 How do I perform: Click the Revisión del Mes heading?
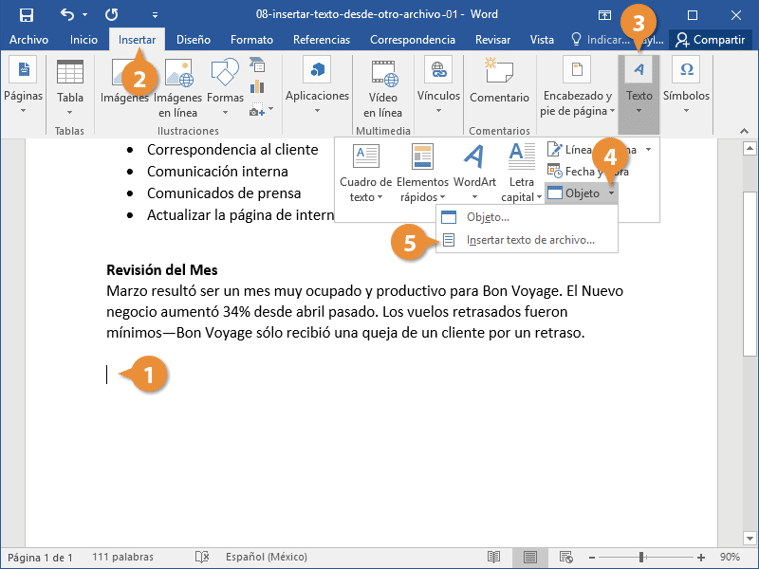[162, 270]
